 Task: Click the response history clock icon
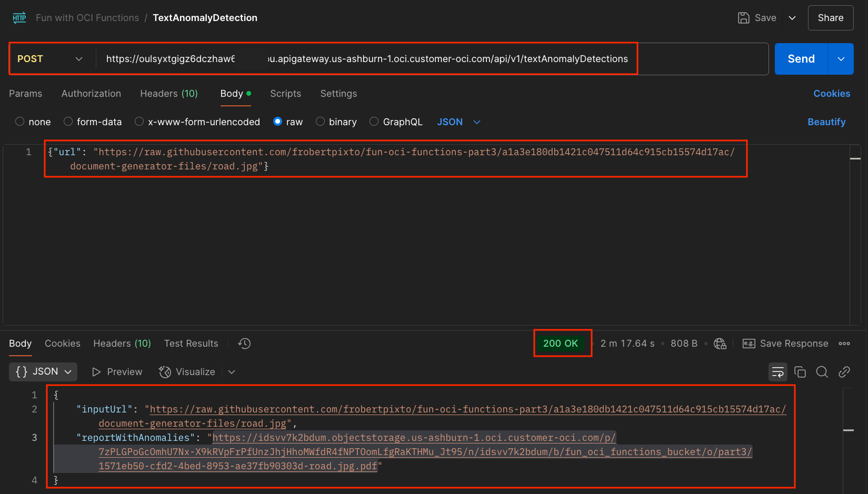(244, 344)
